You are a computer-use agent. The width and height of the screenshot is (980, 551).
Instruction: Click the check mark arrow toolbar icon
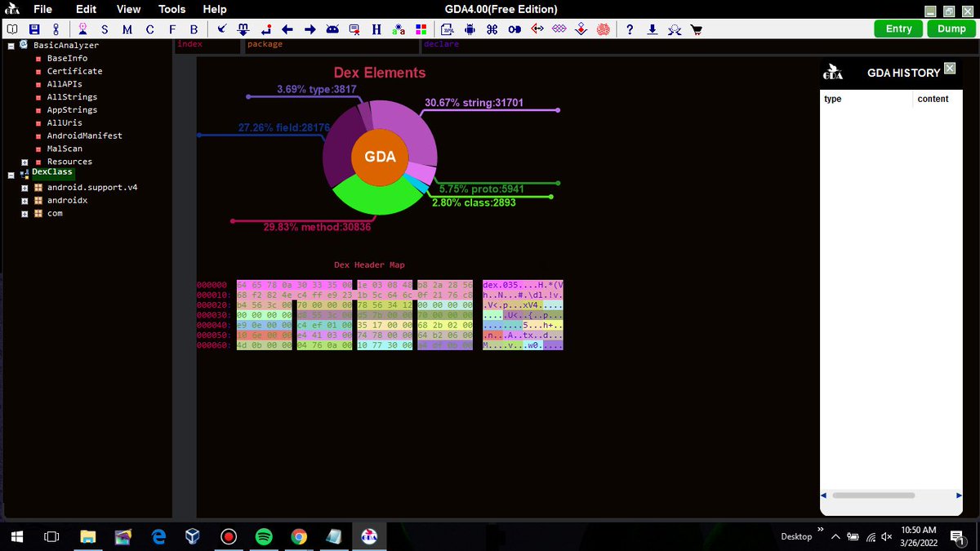pyautogui.click(x=221, y=29)
